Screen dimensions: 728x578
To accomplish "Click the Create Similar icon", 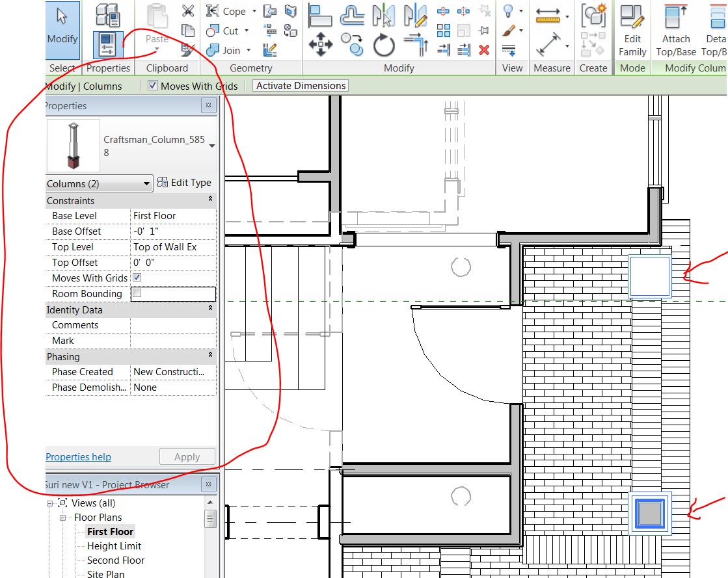I will 593,16.
